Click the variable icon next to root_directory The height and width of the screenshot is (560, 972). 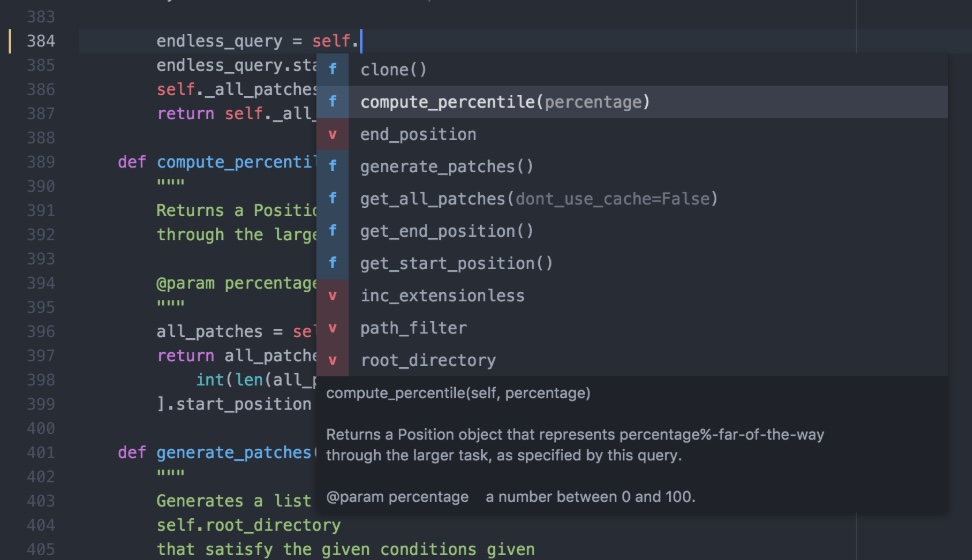[332, 360]
